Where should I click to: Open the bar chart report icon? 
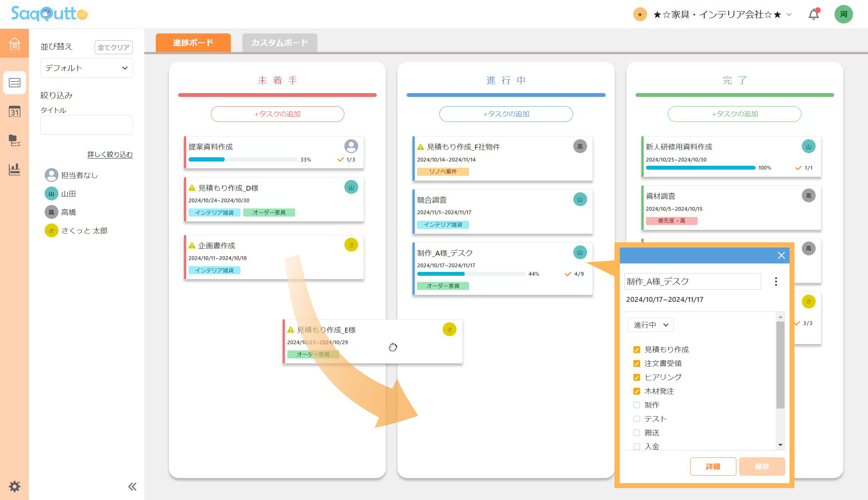14,169
